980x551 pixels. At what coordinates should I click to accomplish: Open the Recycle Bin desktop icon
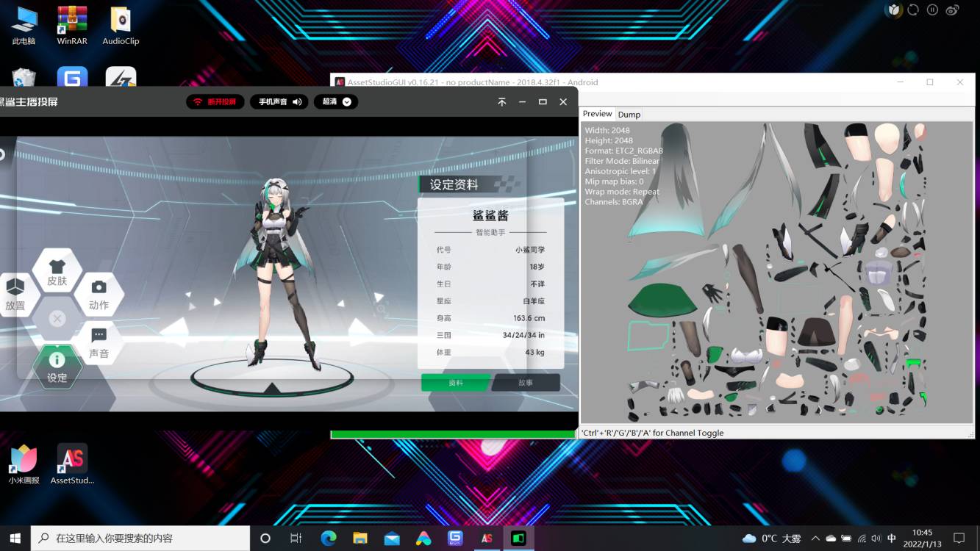click(24, 78)
